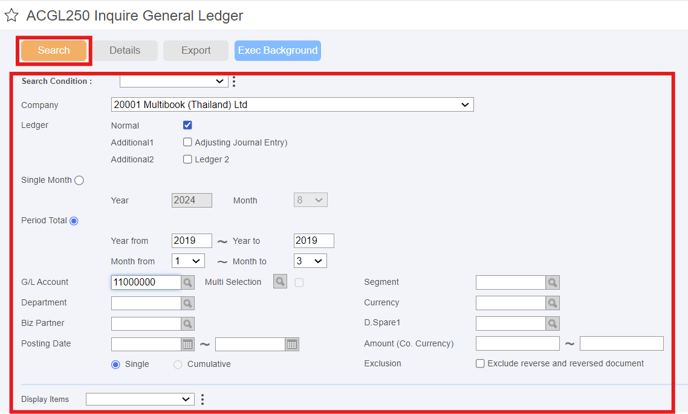Open Posting Date end calendar picker
Screen dimensions: 688x414
click(292, 344)
